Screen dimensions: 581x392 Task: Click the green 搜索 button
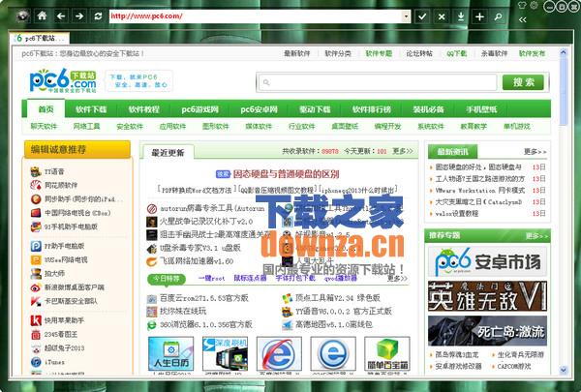[x=523, y=82]
